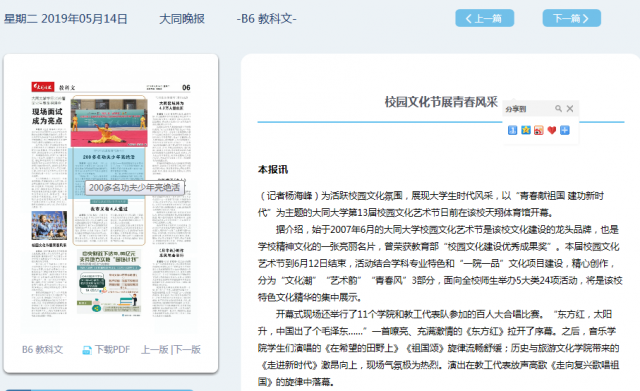Go to previous page edition 上一版
This screenshot has height=391, width=640.
coord(155,350)
